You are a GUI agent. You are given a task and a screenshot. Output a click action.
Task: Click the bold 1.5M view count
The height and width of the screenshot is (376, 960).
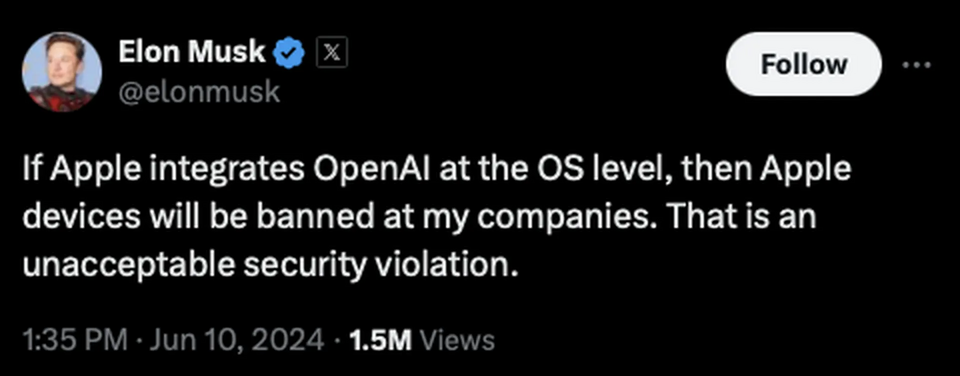(380, 340)
